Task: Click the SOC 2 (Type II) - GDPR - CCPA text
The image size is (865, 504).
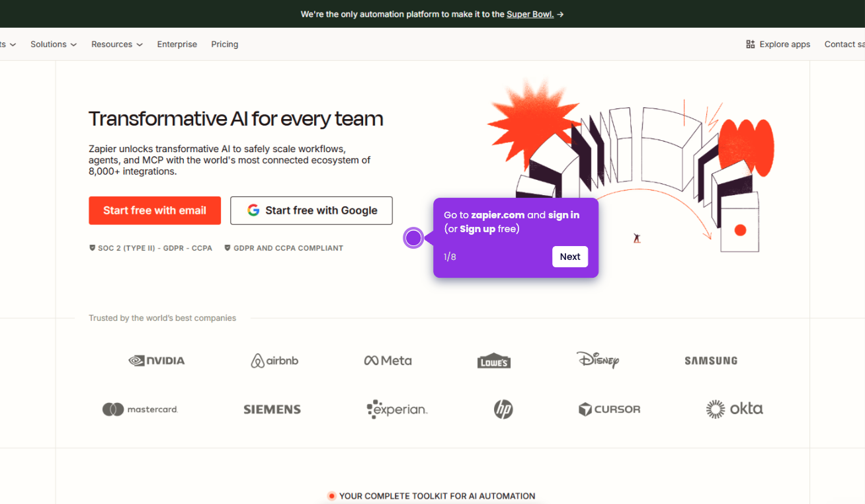Action: click(x=155, y=248)
